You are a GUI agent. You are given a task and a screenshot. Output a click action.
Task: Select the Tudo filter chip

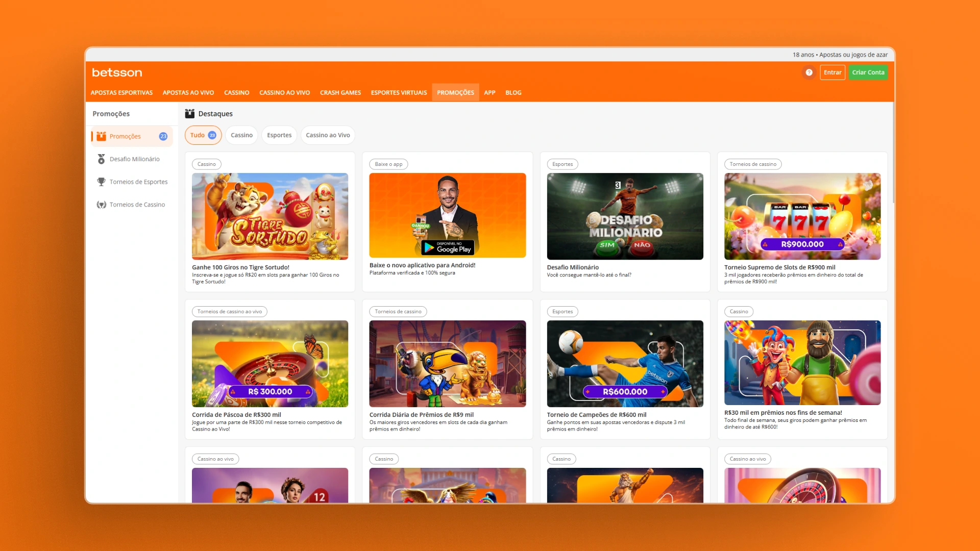tap(203, 135)
